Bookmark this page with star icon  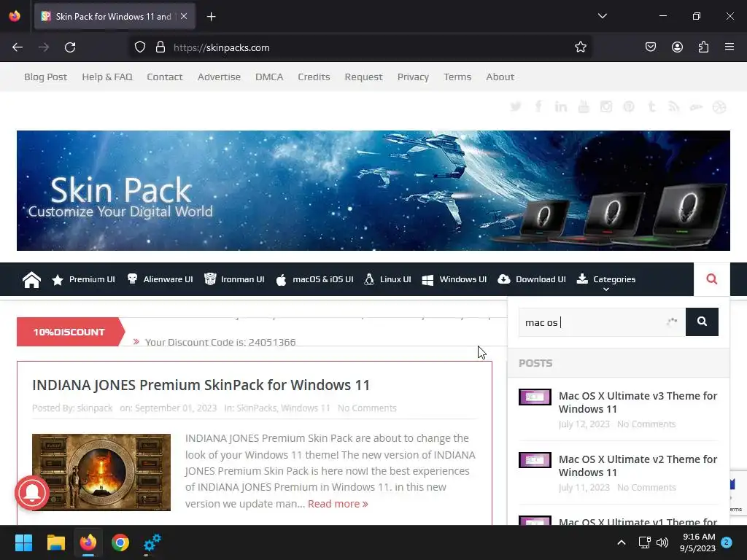(x=580, y=47)
